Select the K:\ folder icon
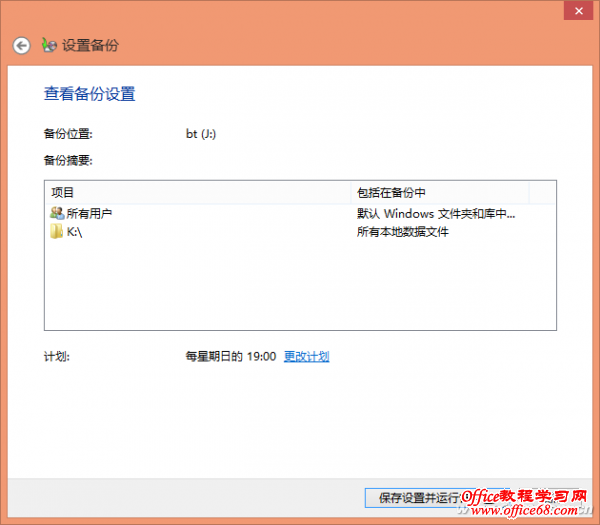600x525 pixels. click(57, 232)
